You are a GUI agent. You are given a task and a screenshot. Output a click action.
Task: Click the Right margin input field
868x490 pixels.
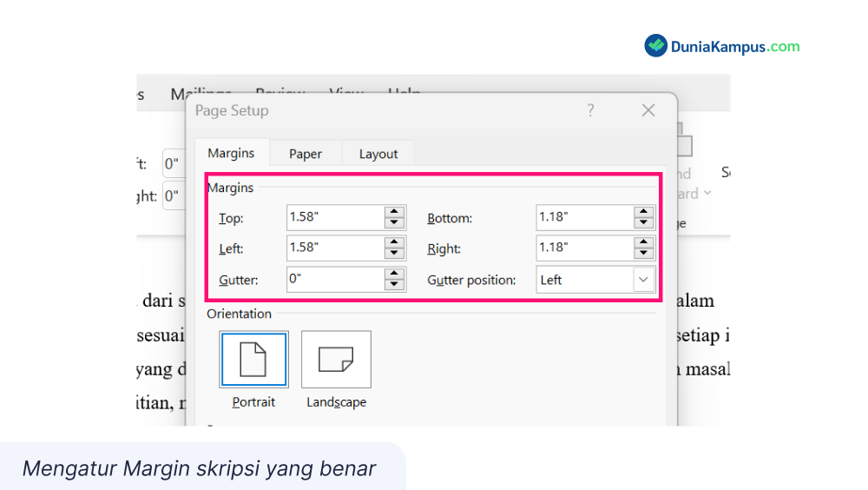(x=585, y=248)
